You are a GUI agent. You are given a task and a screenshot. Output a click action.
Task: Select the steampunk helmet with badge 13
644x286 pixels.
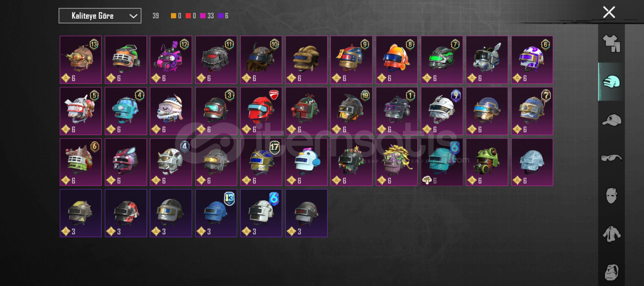(x=81, y=60)
